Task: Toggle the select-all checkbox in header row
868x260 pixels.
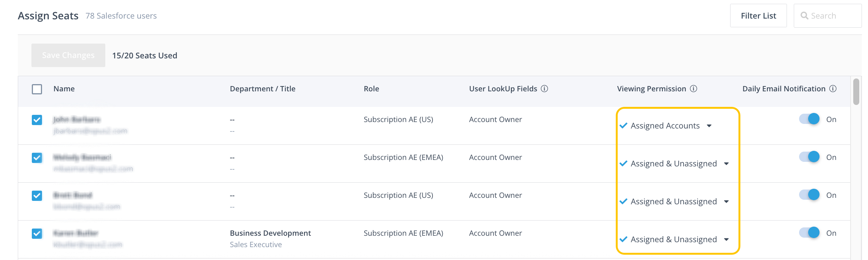Action: pos(37,89)
